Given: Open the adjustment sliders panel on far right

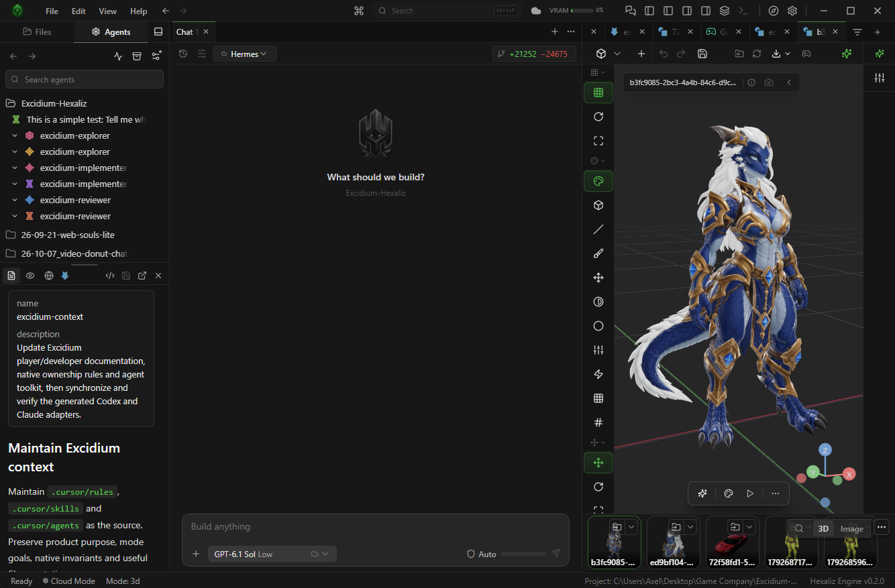Looking at the screenshot, I should point(879,78).
